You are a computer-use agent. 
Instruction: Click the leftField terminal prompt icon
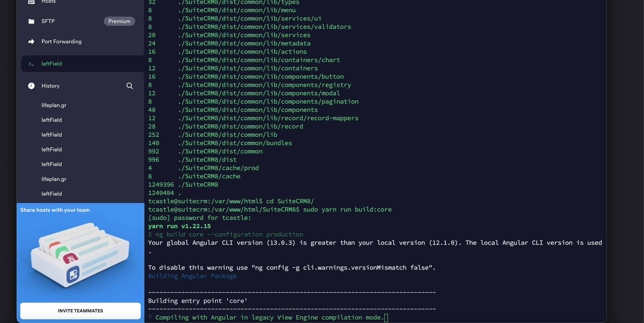tap(31, 64)
